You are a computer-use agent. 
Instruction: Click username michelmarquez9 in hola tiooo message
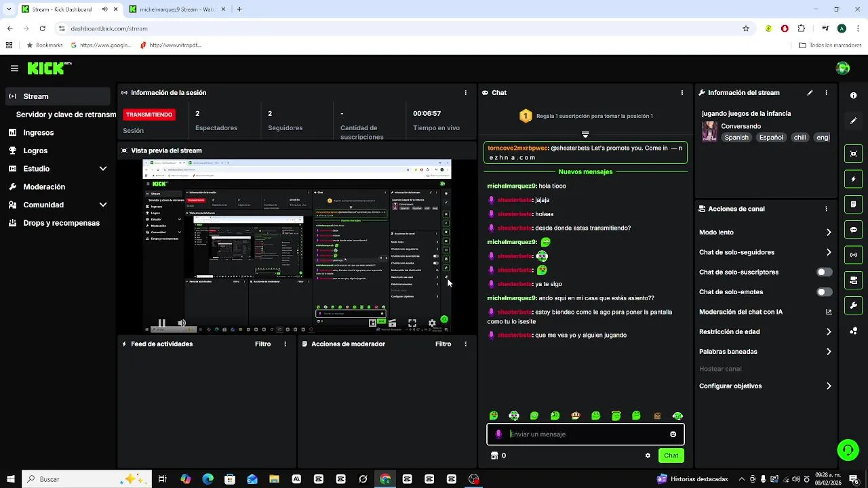tap(511, 186)
